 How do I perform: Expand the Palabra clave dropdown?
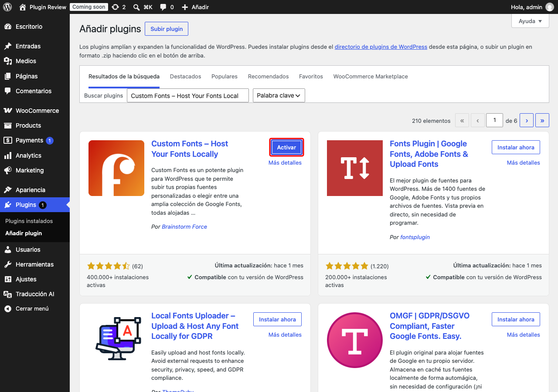click(279, 95)
